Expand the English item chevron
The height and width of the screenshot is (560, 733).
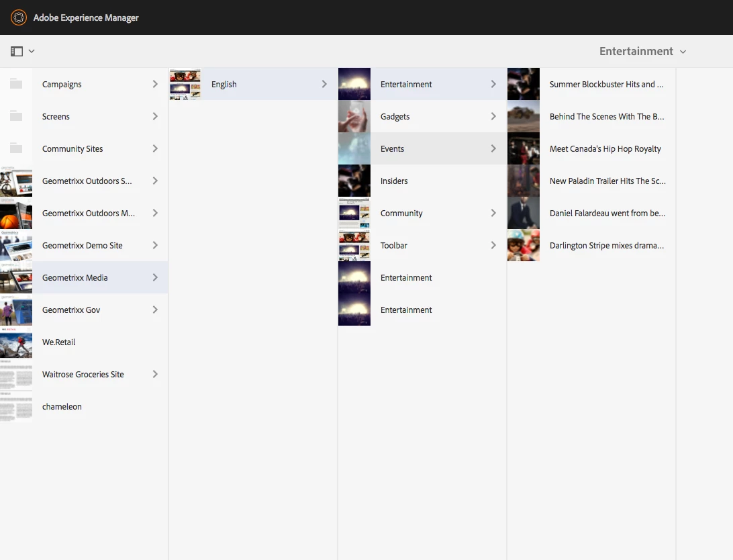324,84
